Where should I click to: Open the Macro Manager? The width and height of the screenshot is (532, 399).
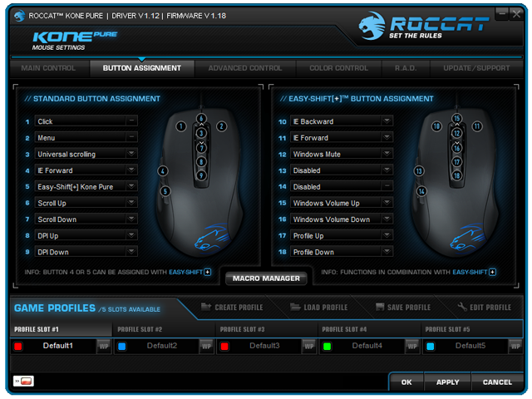click(266, 278)
